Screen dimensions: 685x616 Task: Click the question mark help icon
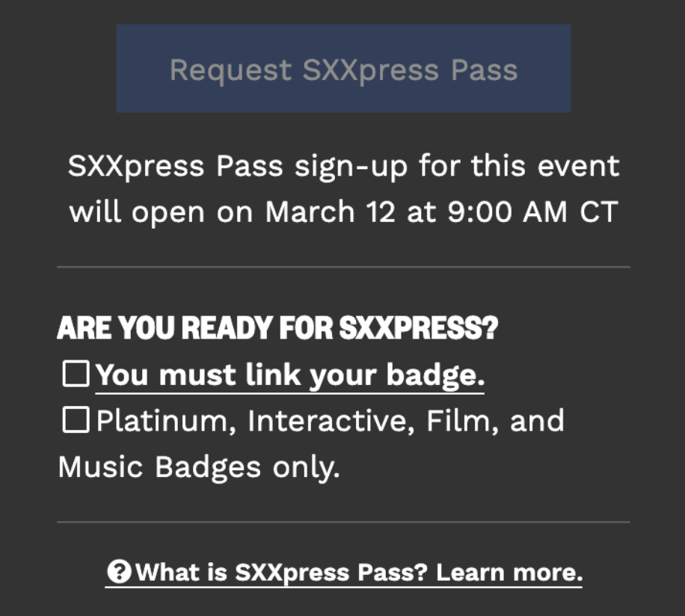pyautogui.click(x=118, y=573)
